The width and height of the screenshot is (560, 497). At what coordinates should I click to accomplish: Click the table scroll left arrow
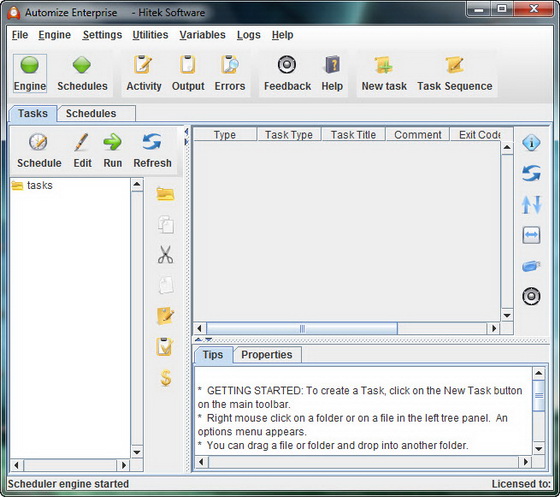pyautogui.click(x=200, y=328)
